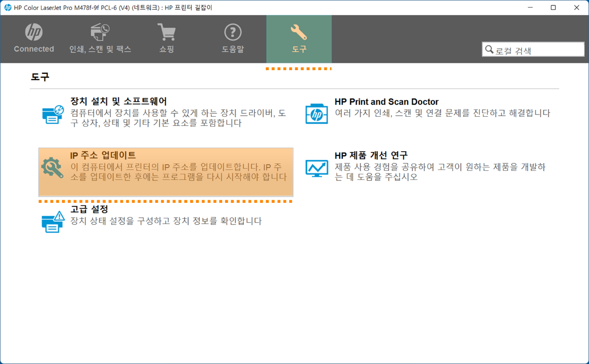This screenshot has width=589, height=364.
Task: Minimize the HP 프린터 길잡이 window
Action: [x=530, y=8]
